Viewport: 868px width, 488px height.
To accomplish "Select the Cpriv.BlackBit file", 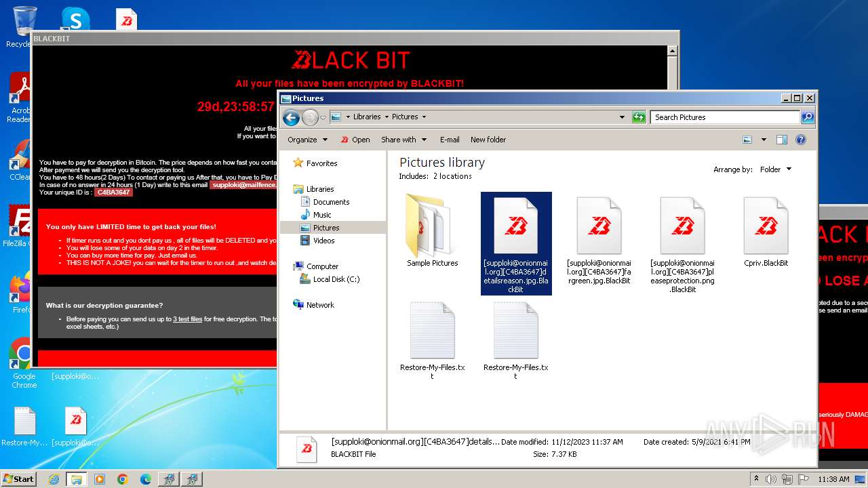I will (766, 231).
